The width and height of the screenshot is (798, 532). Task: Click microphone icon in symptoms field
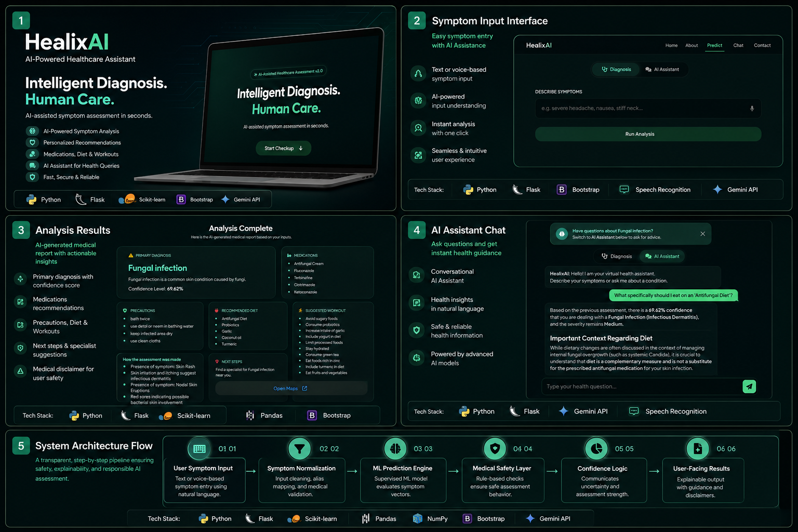(752, 108)
